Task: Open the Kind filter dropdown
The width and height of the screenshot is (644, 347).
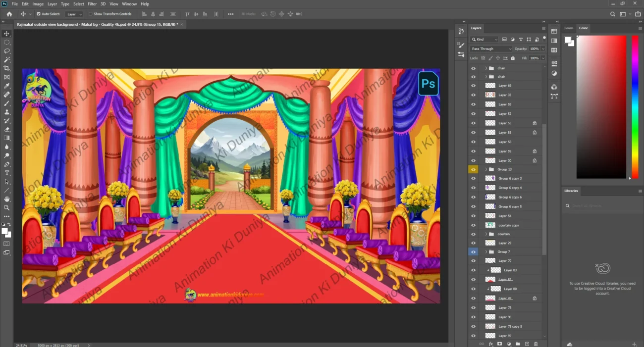Action: click(x=484, y=40)
